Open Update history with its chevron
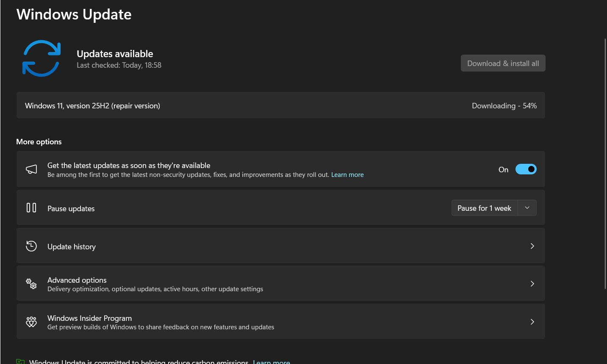This screenshot has height=364, width=607. point(532,246)
